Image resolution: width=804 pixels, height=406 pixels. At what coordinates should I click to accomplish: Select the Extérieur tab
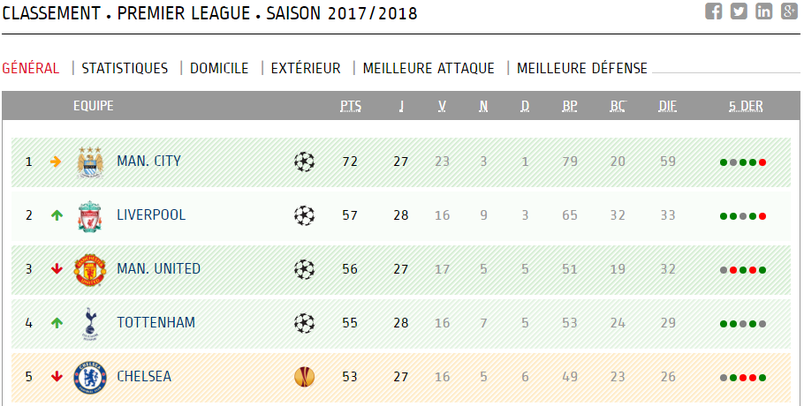point(305,68)
